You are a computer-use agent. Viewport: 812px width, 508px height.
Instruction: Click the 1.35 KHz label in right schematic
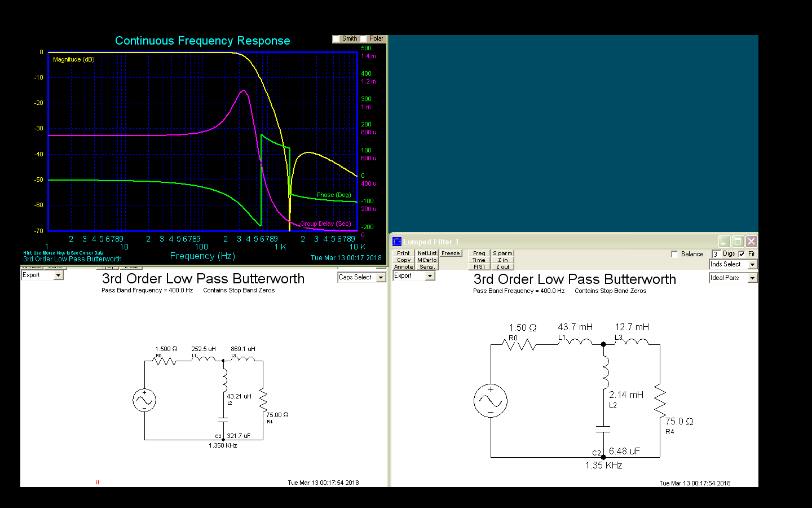pos(603,466)
